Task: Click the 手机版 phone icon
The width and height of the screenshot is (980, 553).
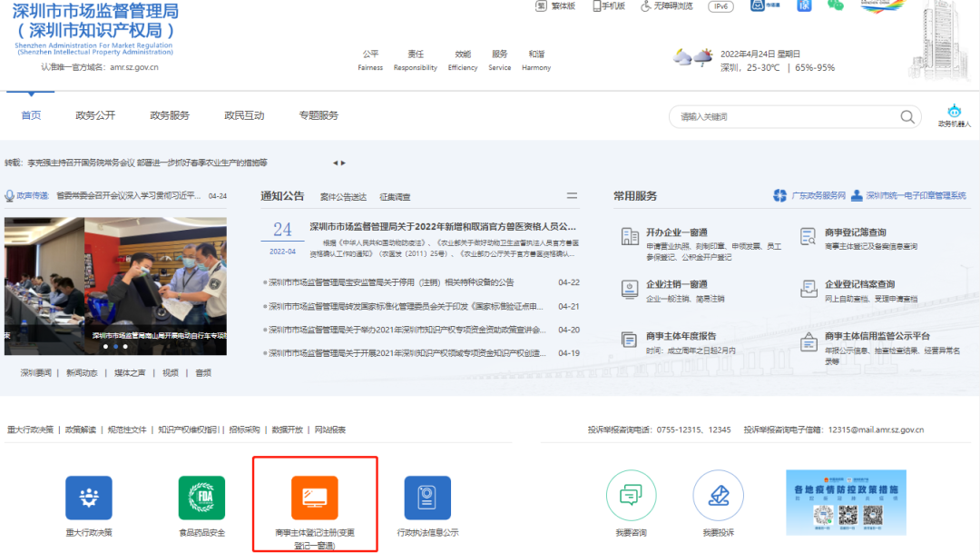Action: 596,5
